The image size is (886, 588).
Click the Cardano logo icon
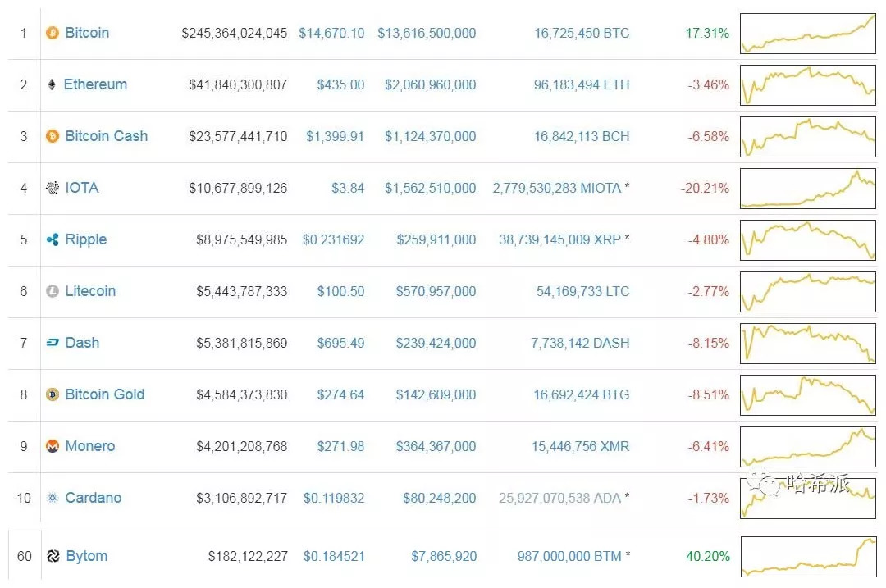53,498
